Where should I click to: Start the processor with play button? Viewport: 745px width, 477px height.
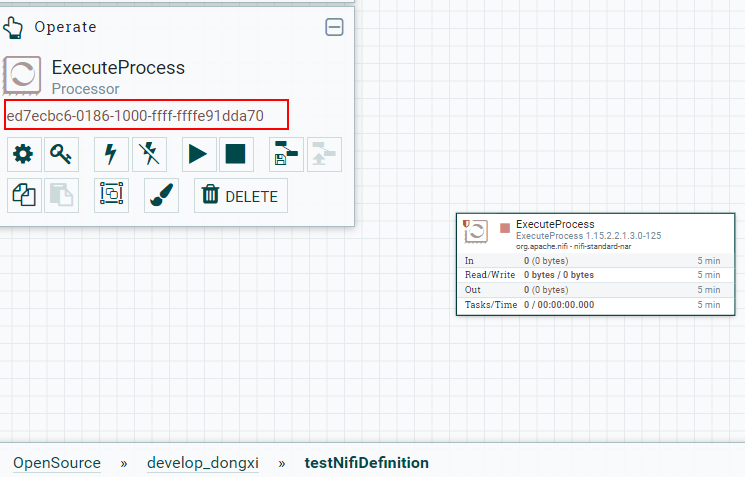[199, 154]
